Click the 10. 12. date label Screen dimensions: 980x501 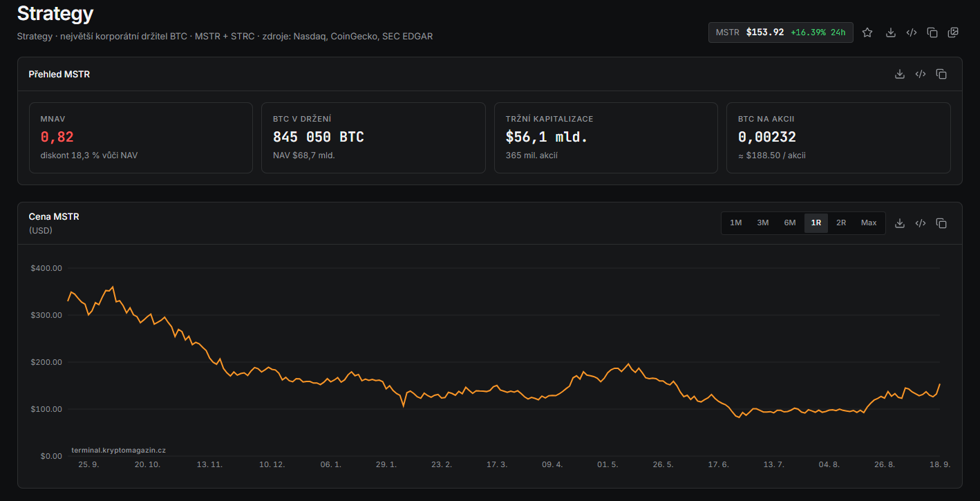click(x=272, y=464)
